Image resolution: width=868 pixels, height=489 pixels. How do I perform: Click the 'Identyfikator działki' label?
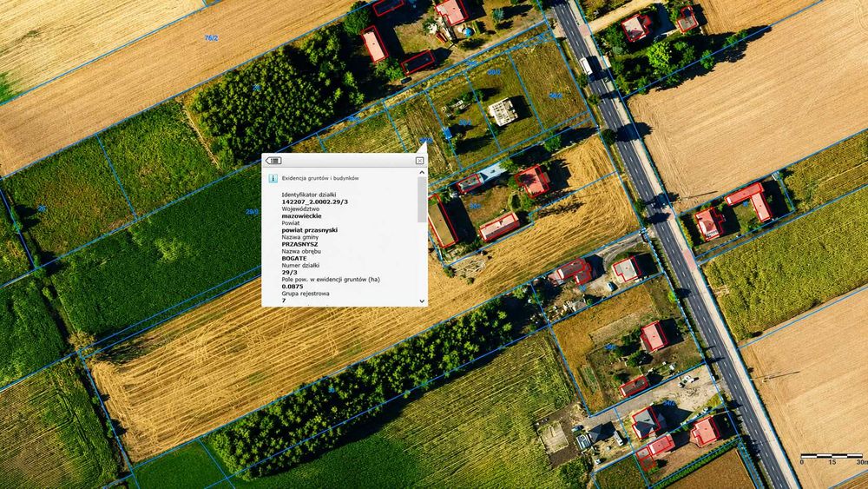309,195
